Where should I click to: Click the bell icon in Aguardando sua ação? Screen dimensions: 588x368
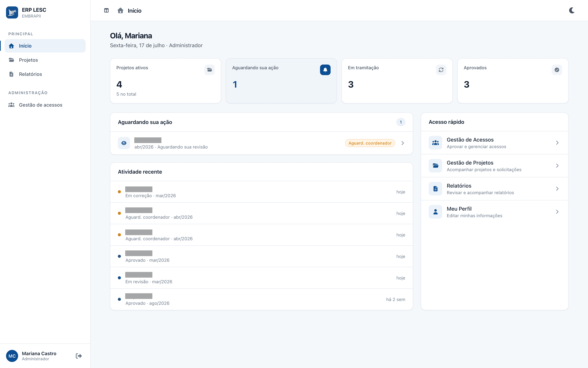pyautogui.click(x=325, y=70)
